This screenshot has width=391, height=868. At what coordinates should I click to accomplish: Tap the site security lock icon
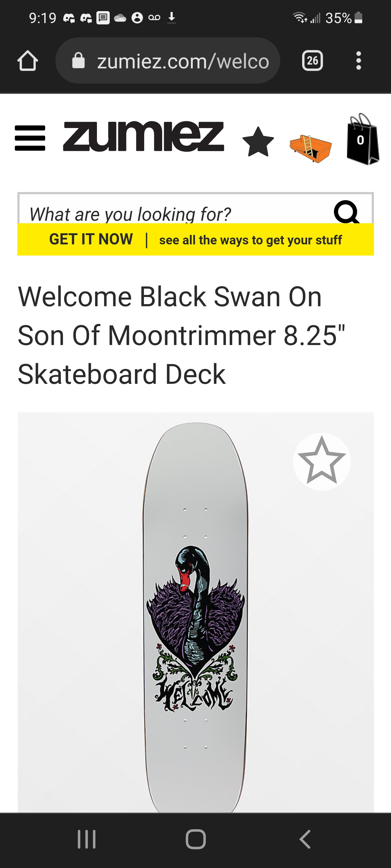coord(78,61)
